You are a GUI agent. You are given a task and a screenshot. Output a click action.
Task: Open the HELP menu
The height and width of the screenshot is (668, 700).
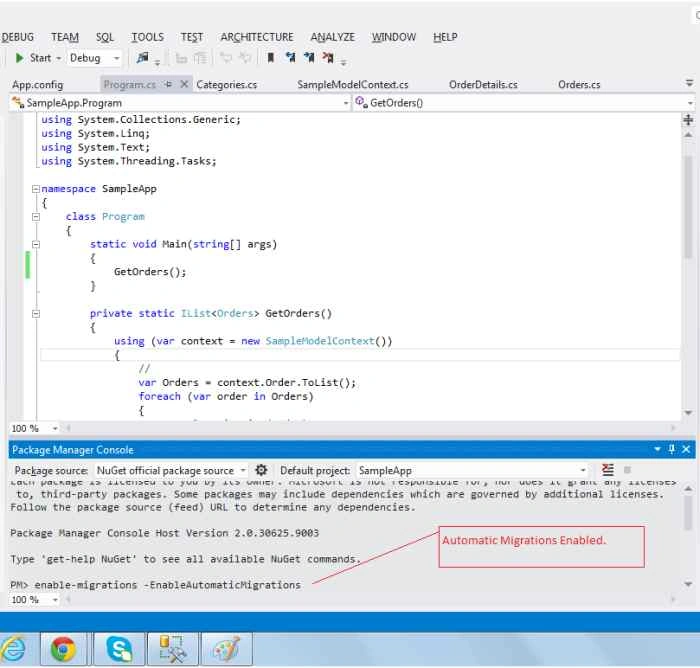(445, 37)
